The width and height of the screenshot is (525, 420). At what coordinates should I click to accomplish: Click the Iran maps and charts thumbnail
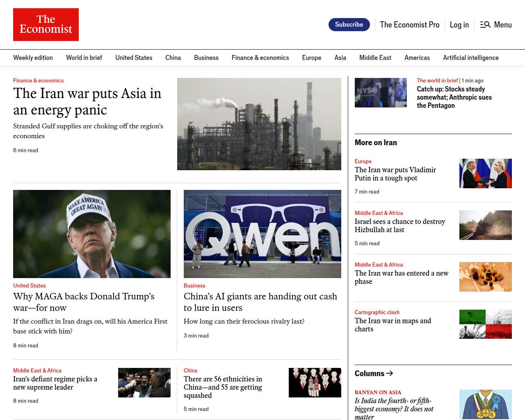coord(485,324)
